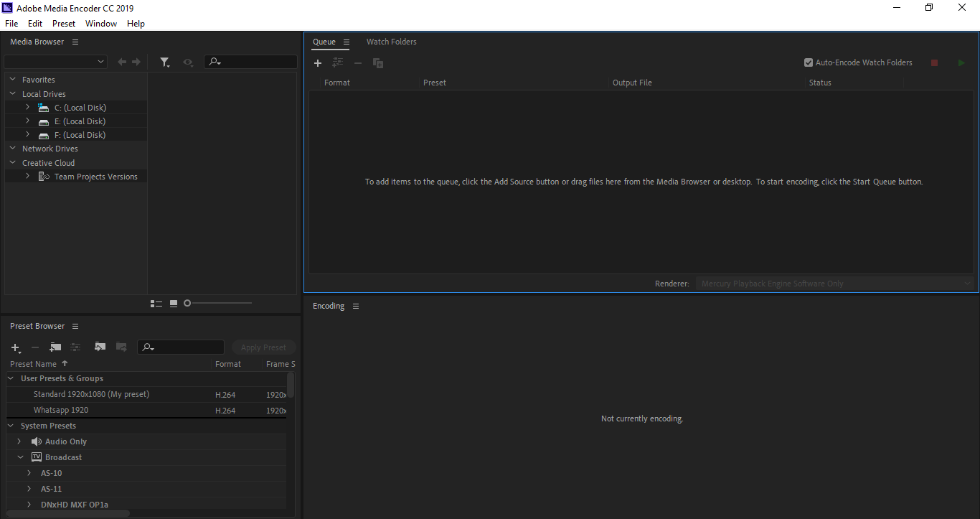Expand the DNxHD MXF OP1a folder
This screenshot has height=519, width=980.
point(29,505)
